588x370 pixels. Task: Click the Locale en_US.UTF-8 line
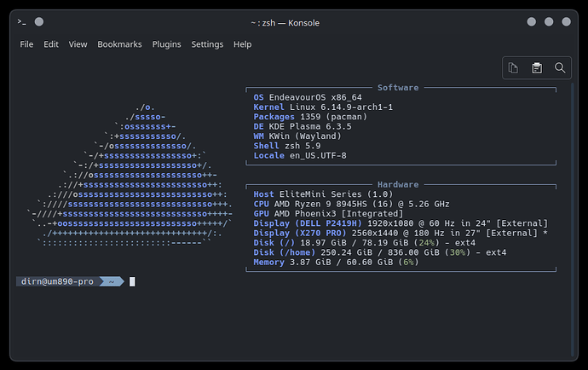coord(300,156)
